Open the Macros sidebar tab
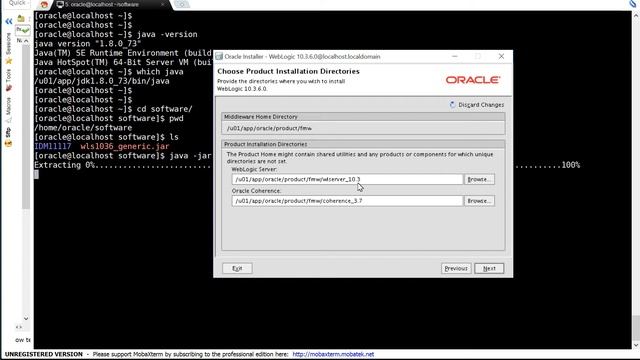Image resolution: width=640 pixels, height=360 pixels. pos(9,106)
